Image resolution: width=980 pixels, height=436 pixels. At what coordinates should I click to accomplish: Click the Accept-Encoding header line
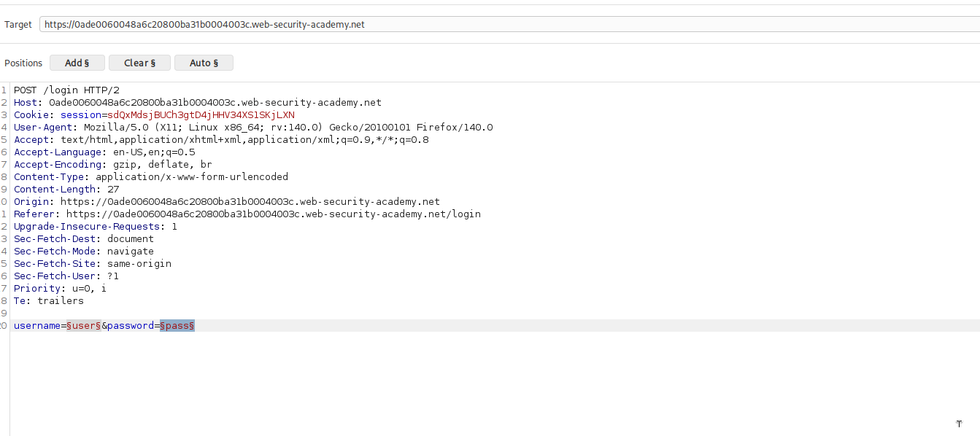pos(113,165)
